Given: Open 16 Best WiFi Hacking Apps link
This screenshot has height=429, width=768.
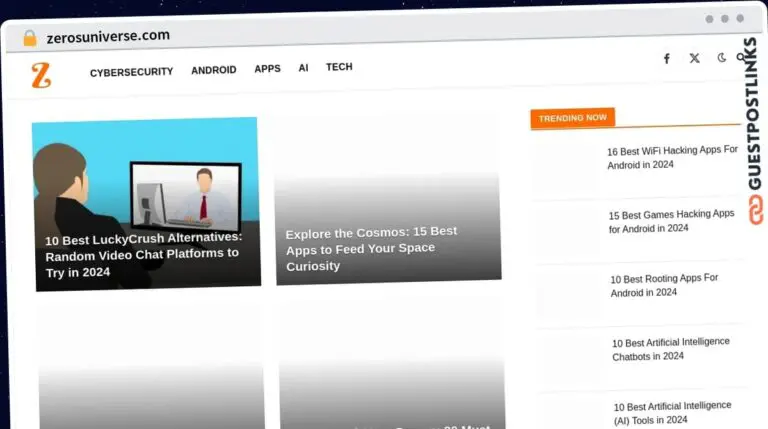Looking at the screenshot, I should (672, 157).
